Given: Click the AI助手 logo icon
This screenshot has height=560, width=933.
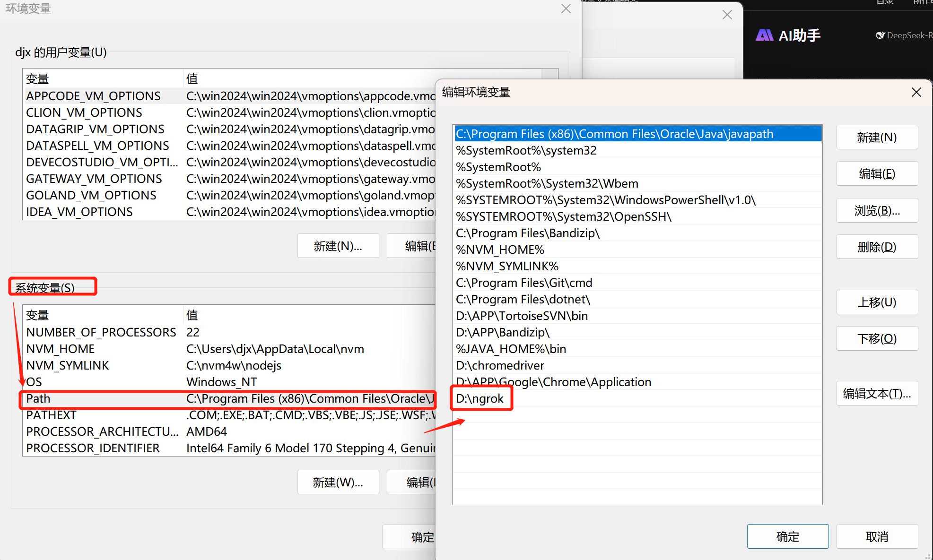Looking at the screenshot, I should (x=765, y=35).
